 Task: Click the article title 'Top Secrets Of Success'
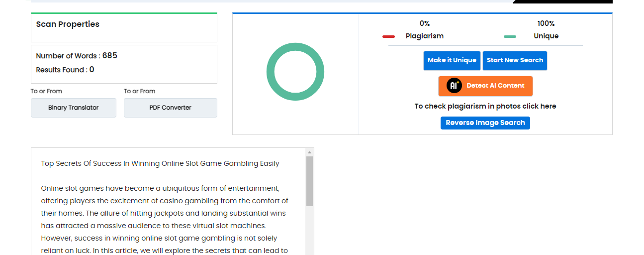tap(160, 163)
